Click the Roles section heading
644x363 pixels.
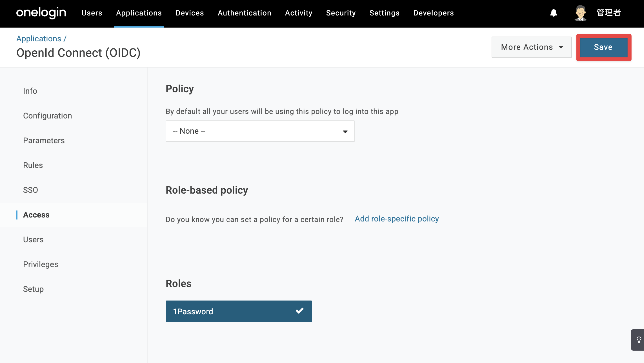[x=179, y=283]
